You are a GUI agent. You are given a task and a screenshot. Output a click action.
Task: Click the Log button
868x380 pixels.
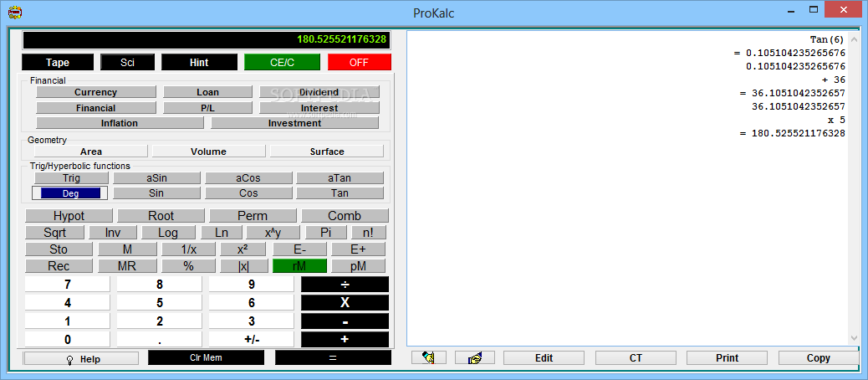point(168,233)
